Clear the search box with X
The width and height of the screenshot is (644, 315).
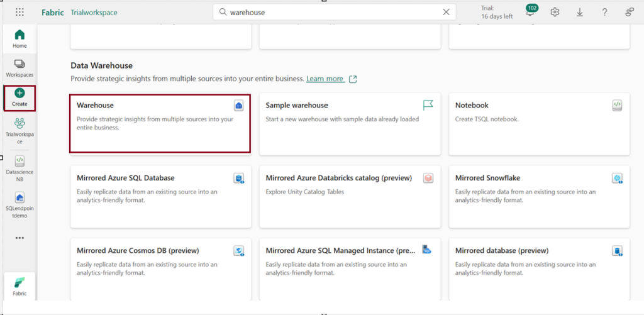(446, 12)
